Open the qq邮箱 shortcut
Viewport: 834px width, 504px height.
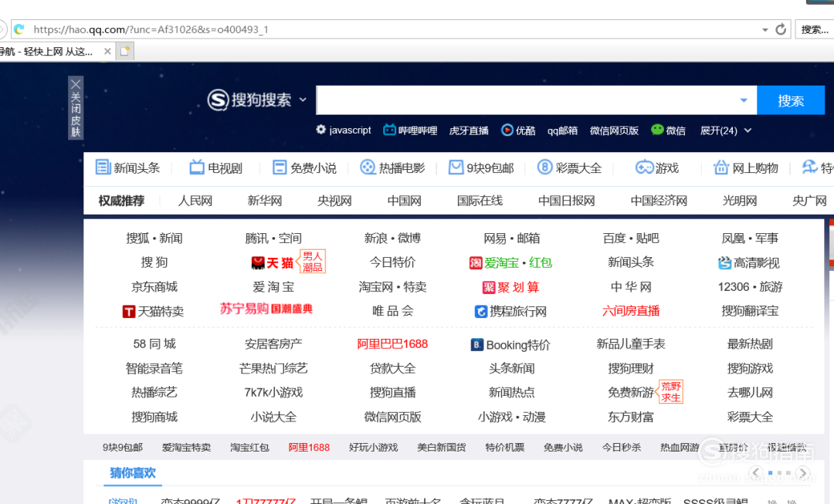point(562,130)
